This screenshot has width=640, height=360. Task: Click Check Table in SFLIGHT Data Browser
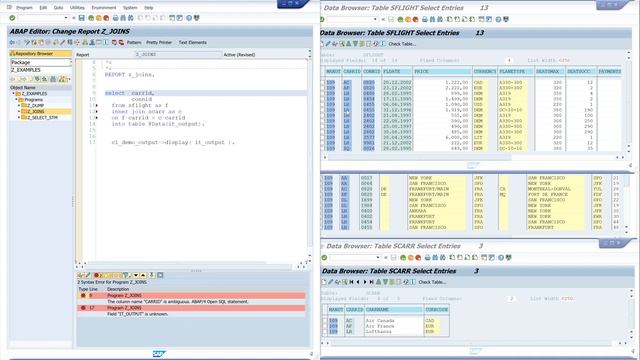(x=402, y=44)
